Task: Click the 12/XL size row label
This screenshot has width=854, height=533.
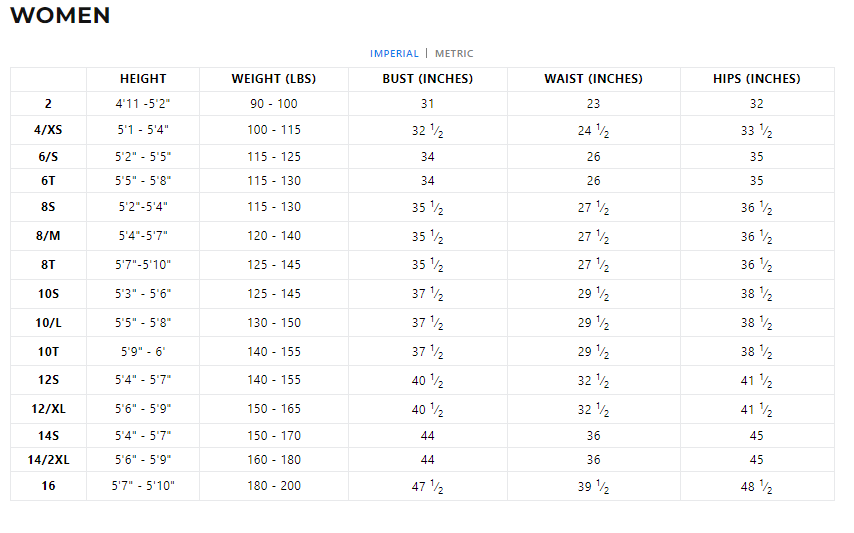Action: pos(48,409)
